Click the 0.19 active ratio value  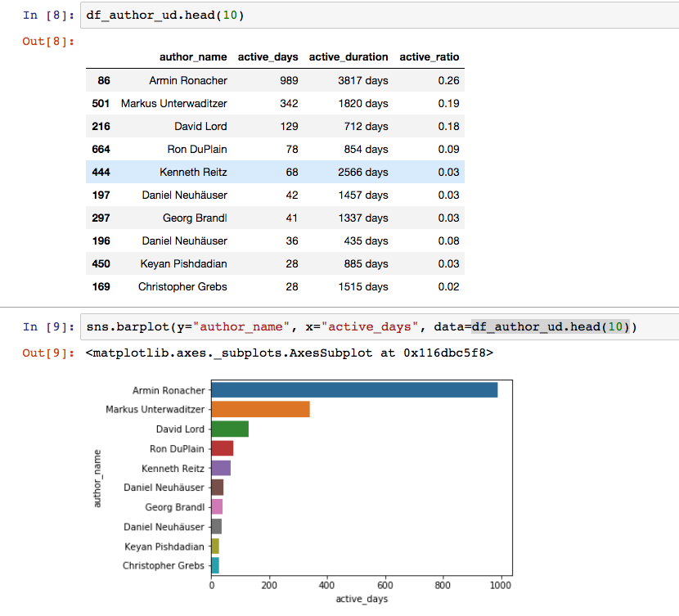pos(448,103)
